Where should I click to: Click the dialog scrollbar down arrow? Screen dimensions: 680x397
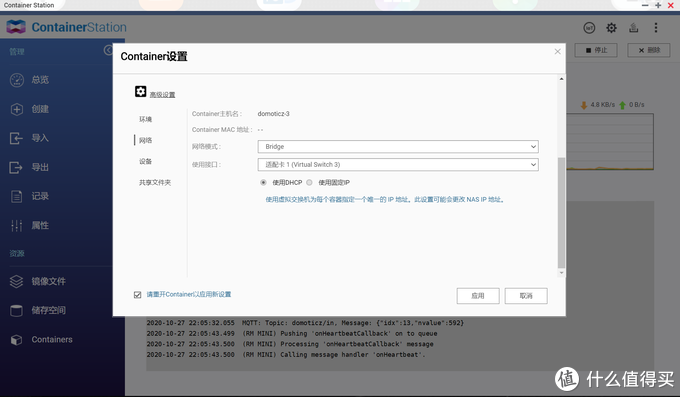click(x=561, y=272)
